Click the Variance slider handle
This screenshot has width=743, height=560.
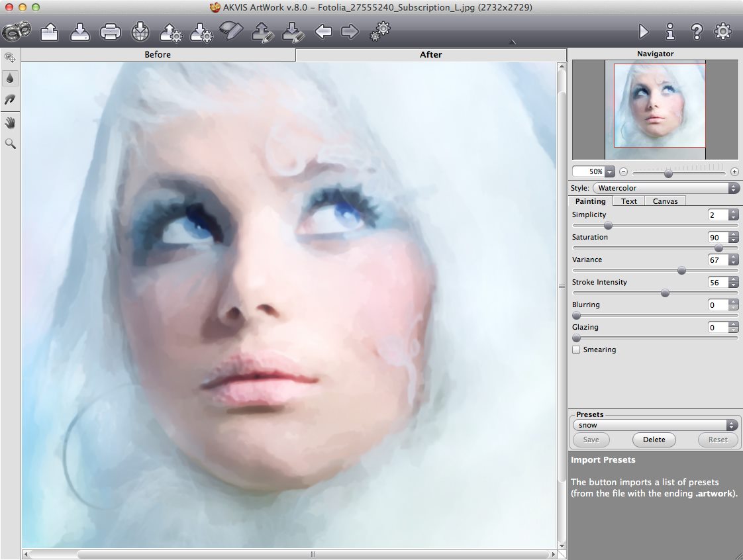(x=681, y=270)
